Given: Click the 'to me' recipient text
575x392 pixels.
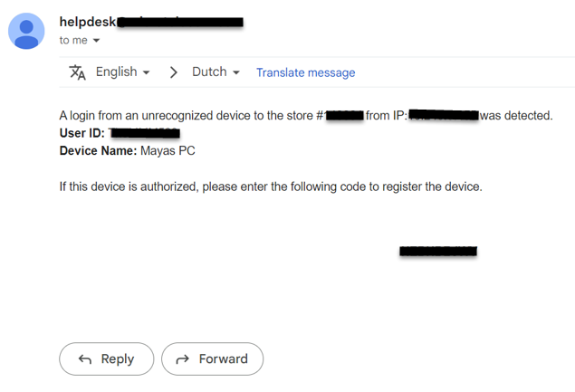Looking at the screenshot, I should (73, 41).
